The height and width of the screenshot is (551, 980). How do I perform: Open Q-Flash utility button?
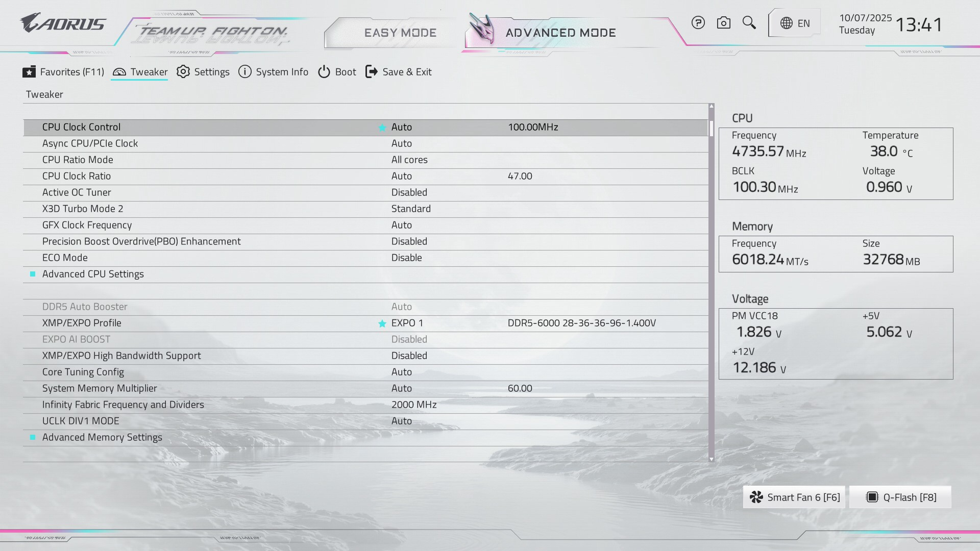[x=901, y=497]
